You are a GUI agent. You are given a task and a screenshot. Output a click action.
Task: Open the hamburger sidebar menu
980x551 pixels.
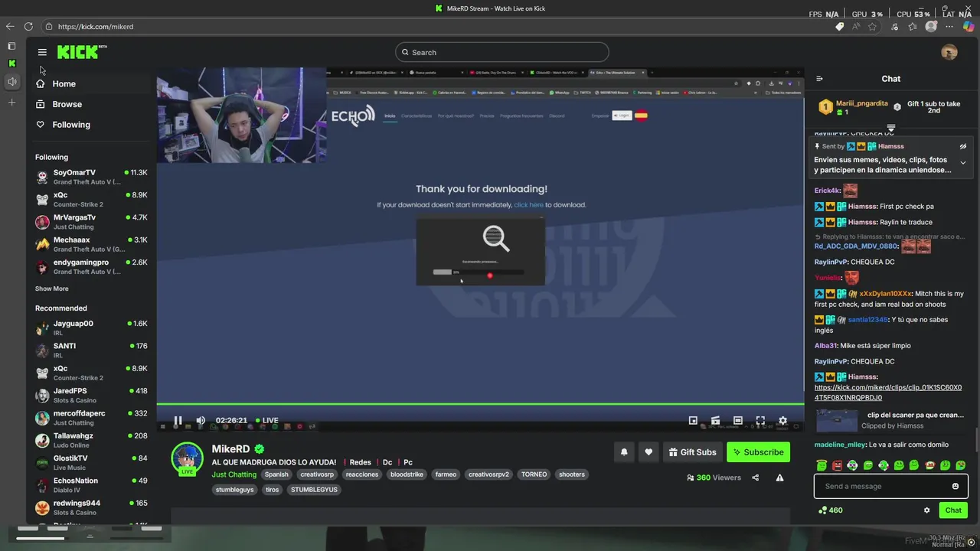point(42,52)
